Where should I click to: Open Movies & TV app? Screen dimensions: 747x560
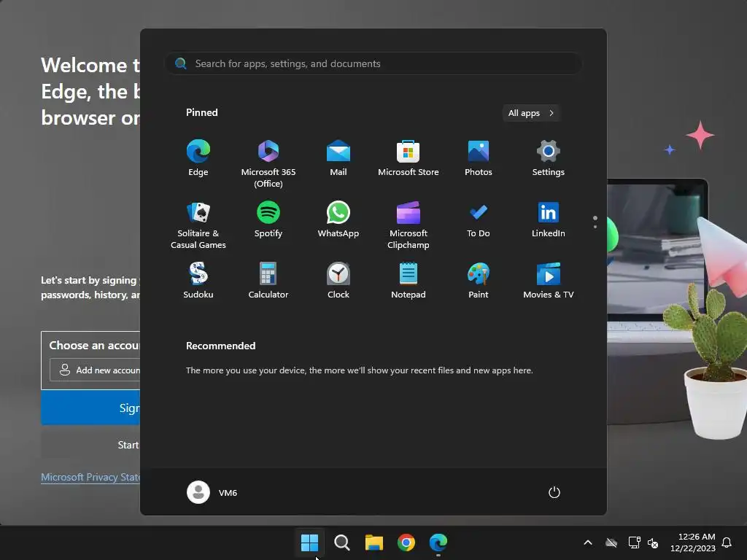549,281
